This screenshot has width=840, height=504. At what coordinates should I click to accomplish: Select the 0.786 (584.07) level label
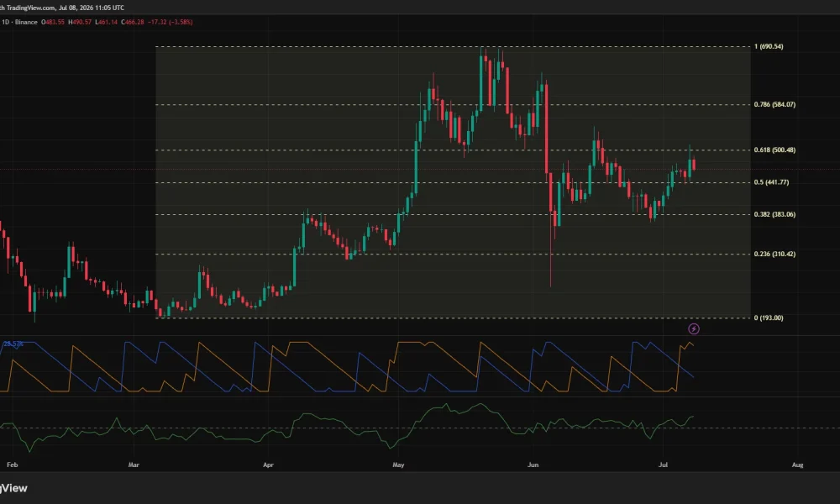[x=774, y=104]
